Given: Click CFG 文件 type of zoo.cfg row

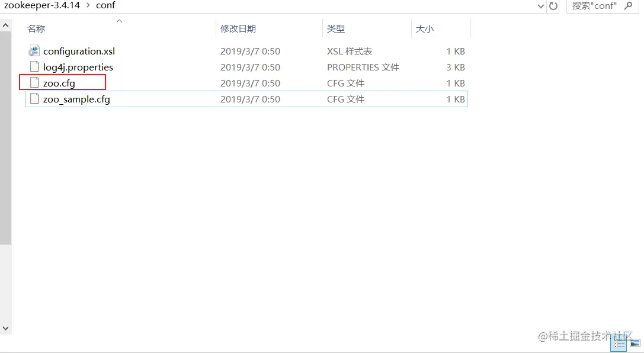Looking at the screenshot, I should (345, 84).
